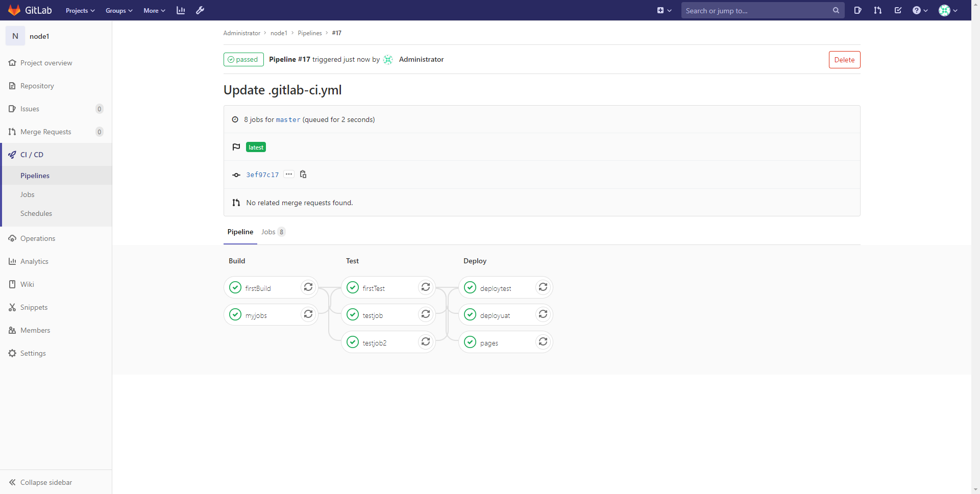
Task: Open the Repository section
Action: (56, 86)
